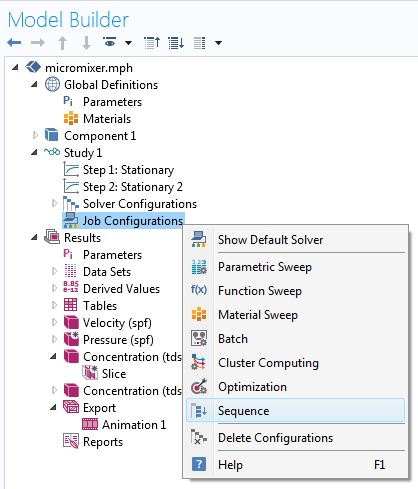
Task: Click the Batch icon in menu
Action: pos(199,338)
